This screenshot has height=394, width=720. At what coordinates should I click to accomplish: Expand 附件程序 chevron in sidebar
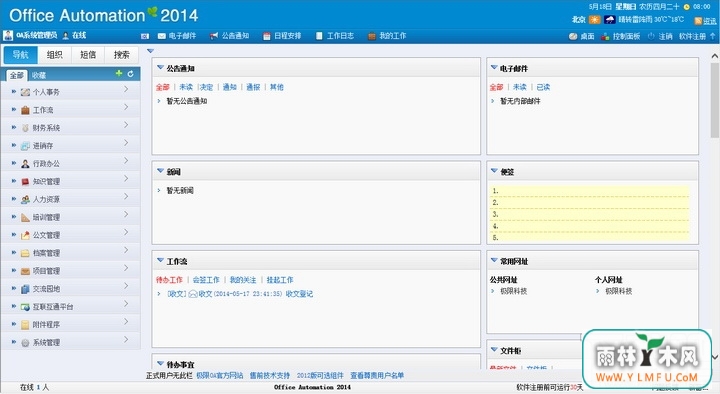coord(126,322)
